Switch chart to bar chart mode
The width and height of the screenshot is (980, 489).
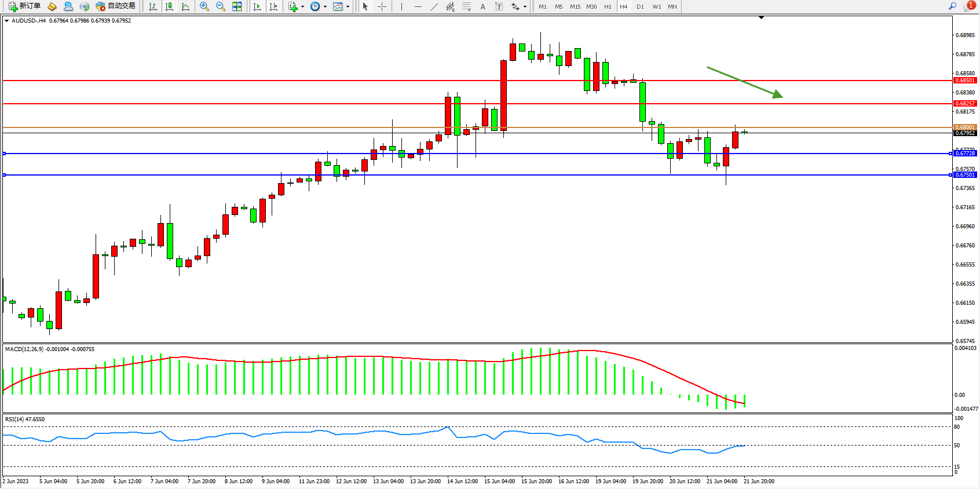(153, 6)
